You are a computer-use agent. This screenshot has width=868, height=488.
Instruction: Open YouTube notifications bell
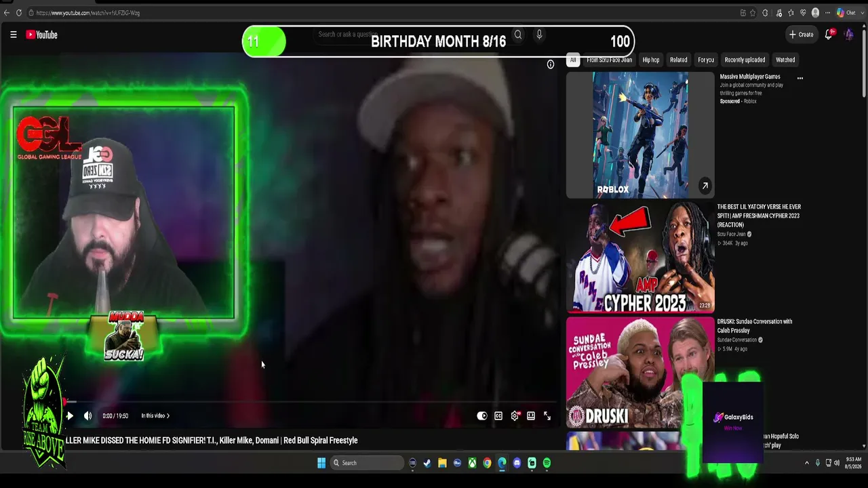(x=829, y=35)
